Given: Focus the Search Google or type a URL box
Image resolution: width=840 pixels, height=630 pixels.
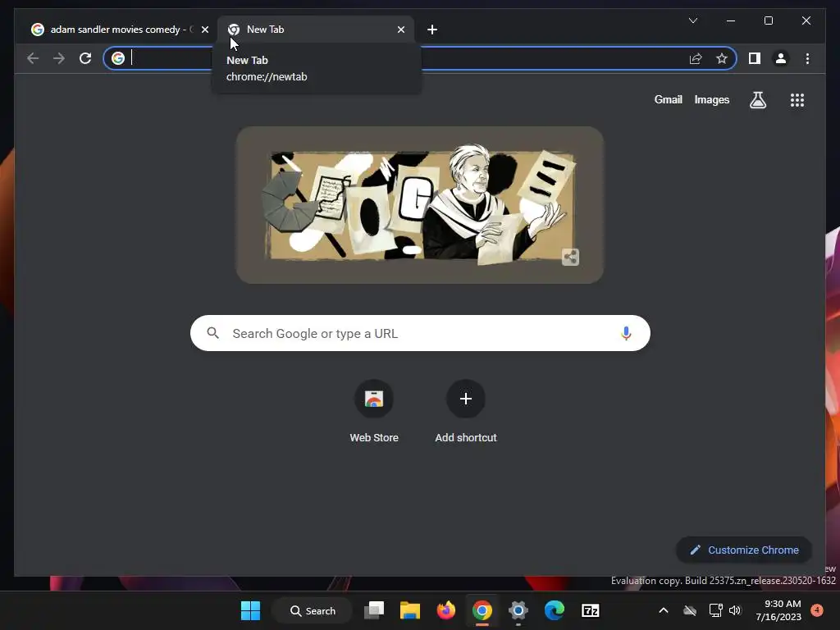Looking at the screenshot, I should coord(420,333).
